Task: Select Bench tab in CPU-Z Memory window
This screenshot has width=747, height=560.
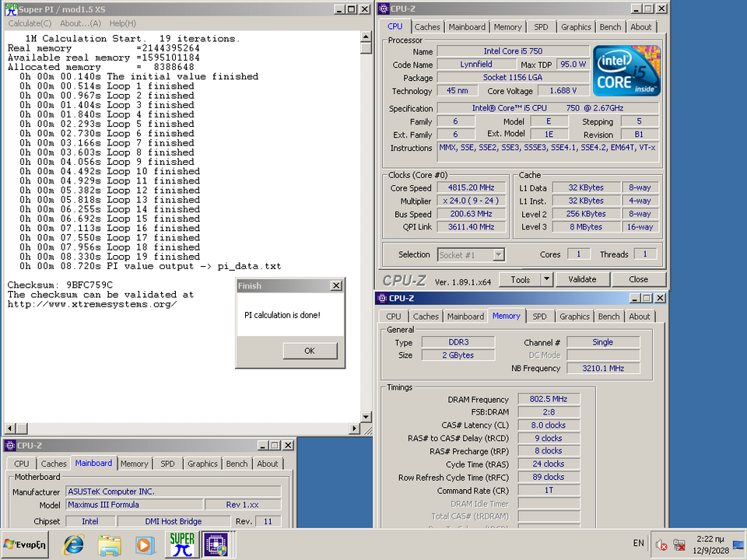Action: click(x=608, y=317)
